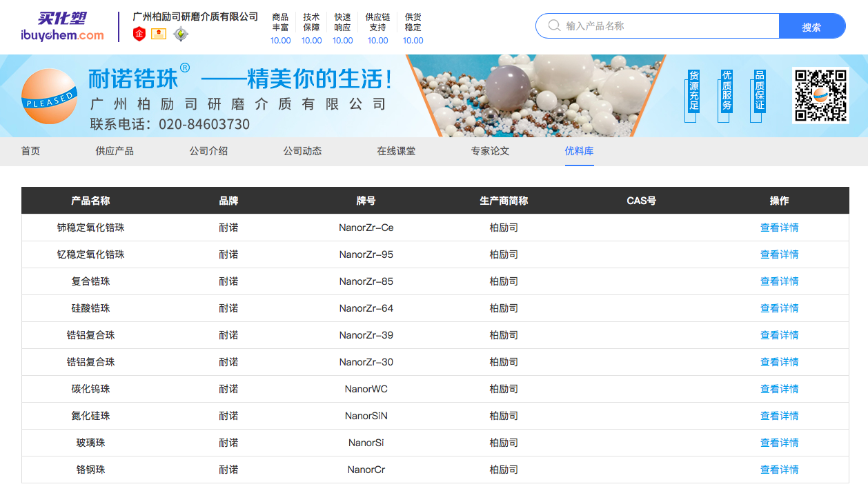The width and height of the screenshot is (868, 502).
Task: View details for NanorZr-30 row
Action: click(779, 362)
